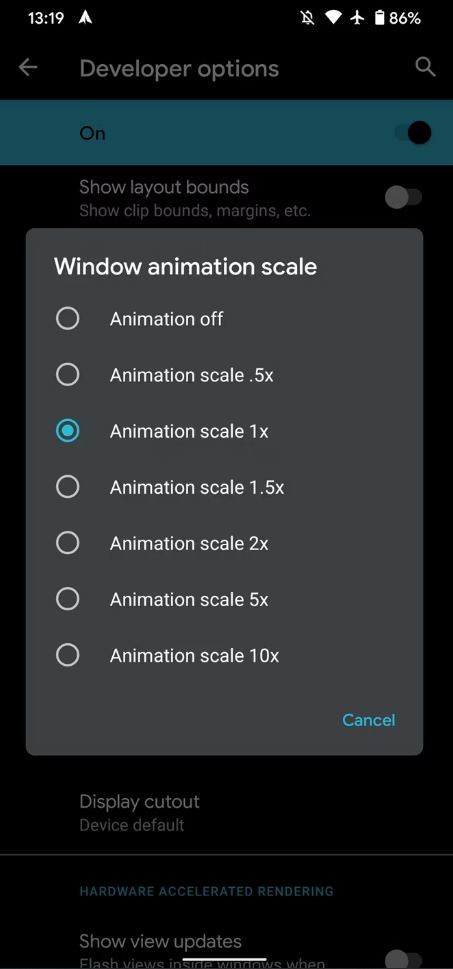
Task: Tap the battery status icon
Action: (379, 18)
